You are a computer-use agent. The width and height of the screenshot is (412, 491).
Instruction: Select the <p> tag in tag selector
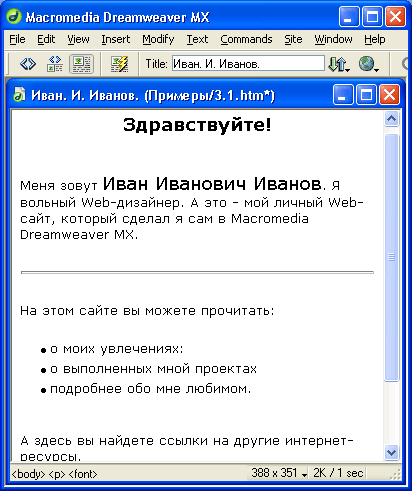coord(57,474)
